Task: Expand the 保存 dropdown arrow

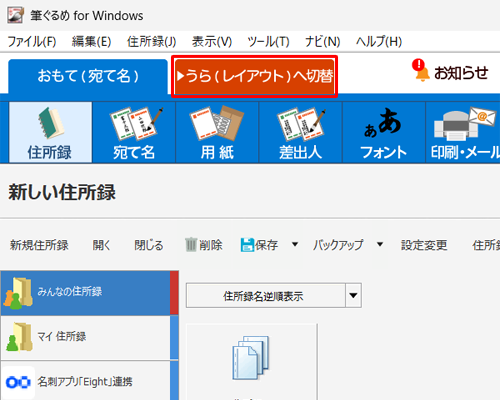Action: tap(295, 244)
